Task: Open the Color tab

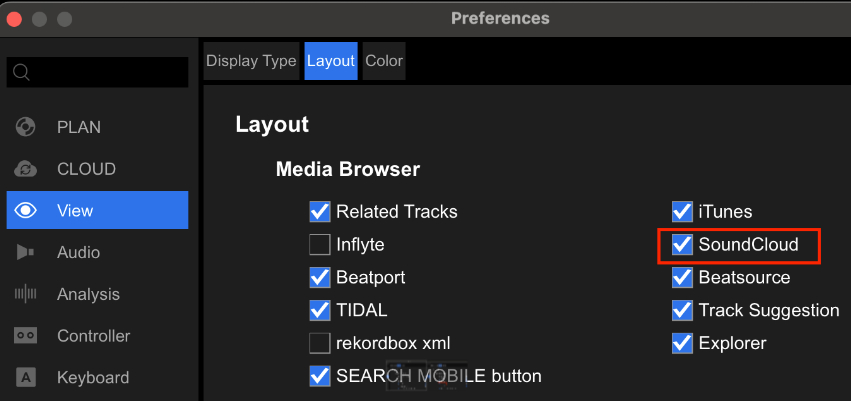Action: coord(384,61)
